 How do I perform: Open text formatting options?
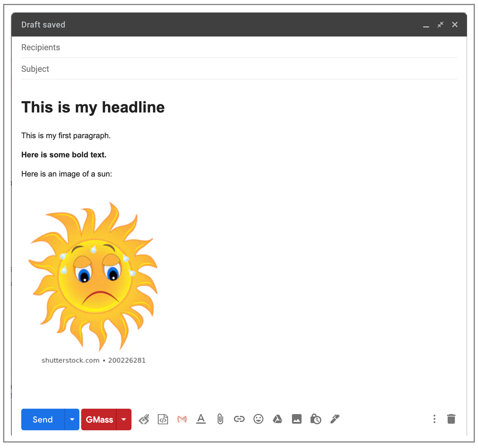tap(201, 419)
